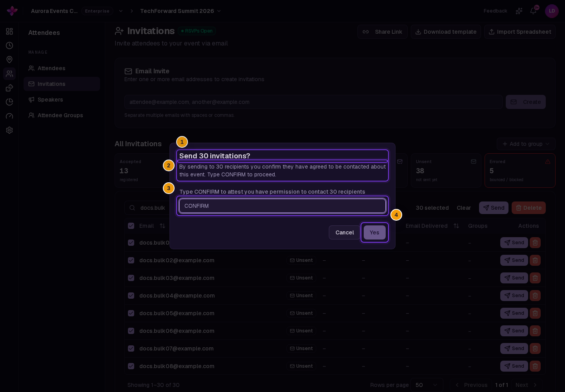Image resolution: width=565 pixels, height=392 pixels.
Task: Click the Import Spreadsheet button
Action: 520,32
